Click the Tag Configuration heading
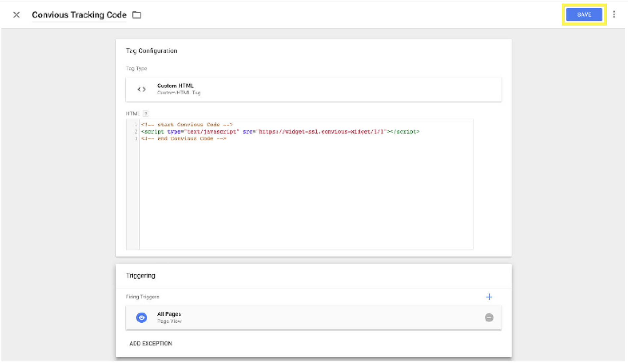Screen dimensions: 628x364 coord(152,51)
